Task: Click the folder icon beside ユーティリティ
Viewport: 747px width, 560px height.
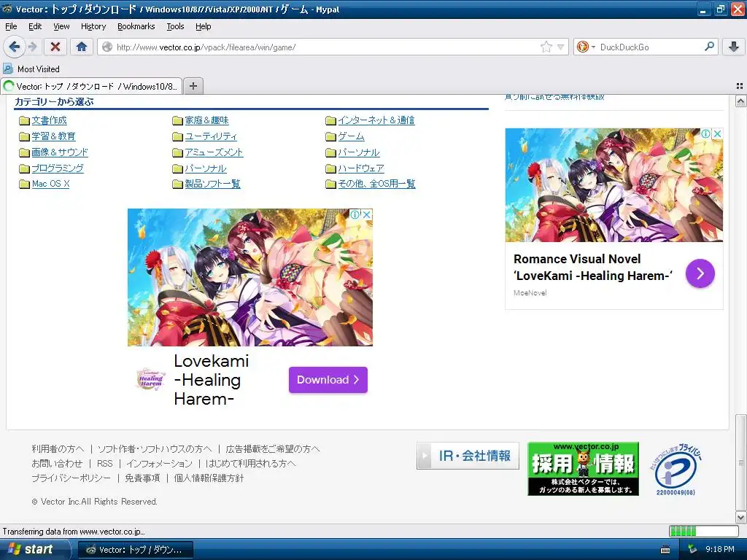Action: click(x=177, y=136)
